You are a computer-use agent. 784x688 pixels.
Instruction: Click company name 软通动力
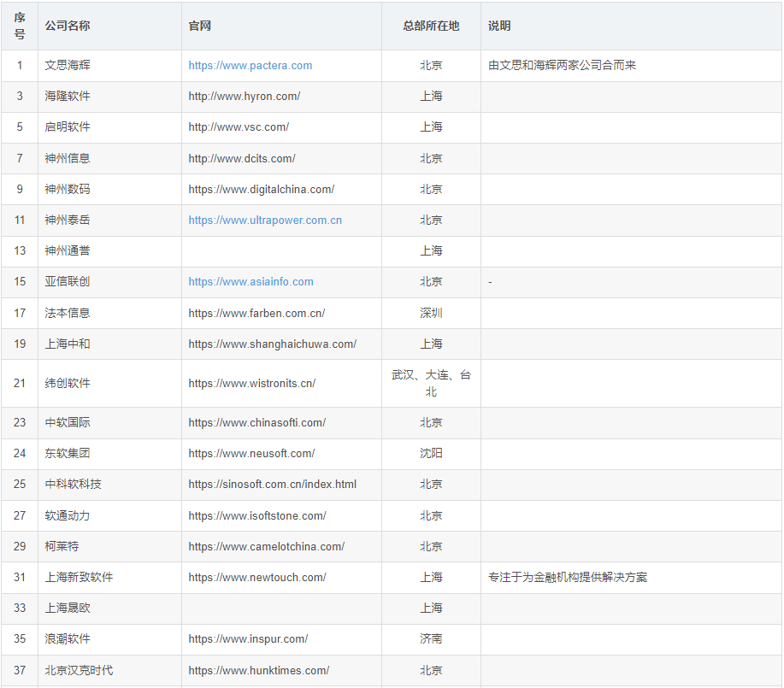point(68,516)
